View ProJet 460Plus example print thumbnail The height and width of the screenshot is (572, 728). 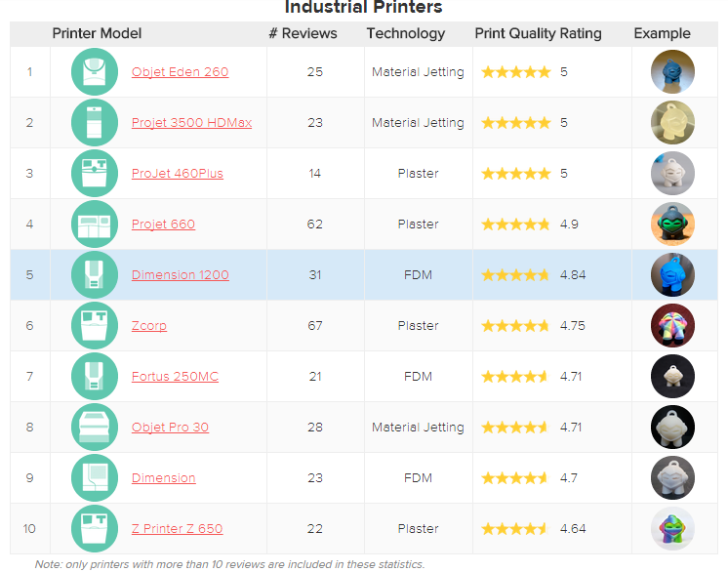(672, 173)
